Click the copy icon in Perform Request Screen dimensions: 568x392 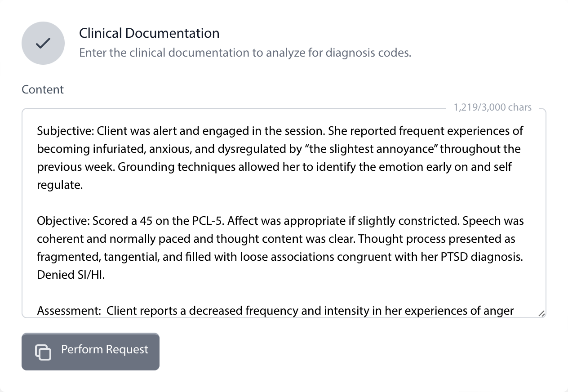tap(43, 352)
